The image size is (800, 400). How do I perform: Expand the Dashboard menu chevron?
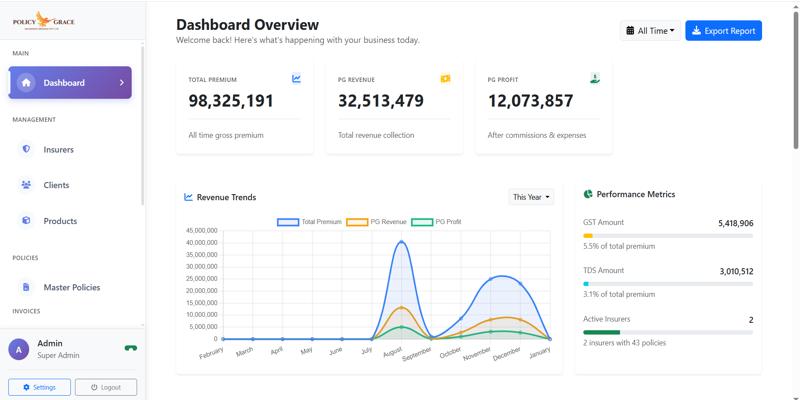click(x=122, y=83)
